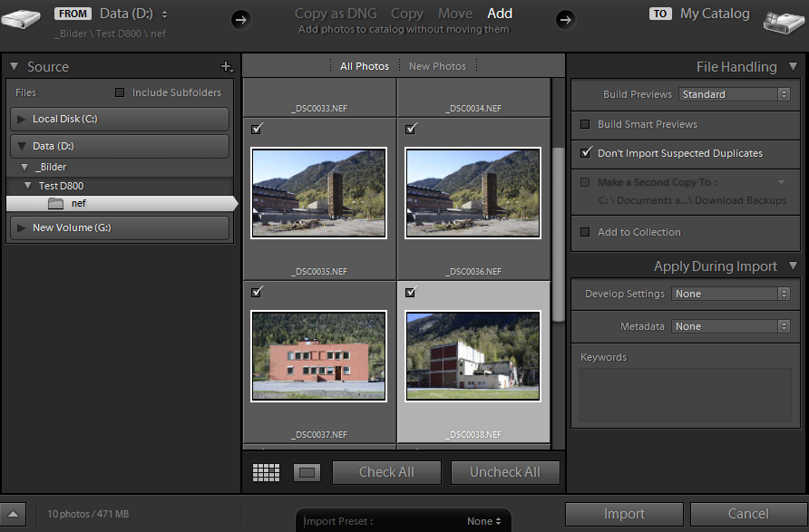
Task: Collapse the Source panel triangle
Action: tap(15, 66)
